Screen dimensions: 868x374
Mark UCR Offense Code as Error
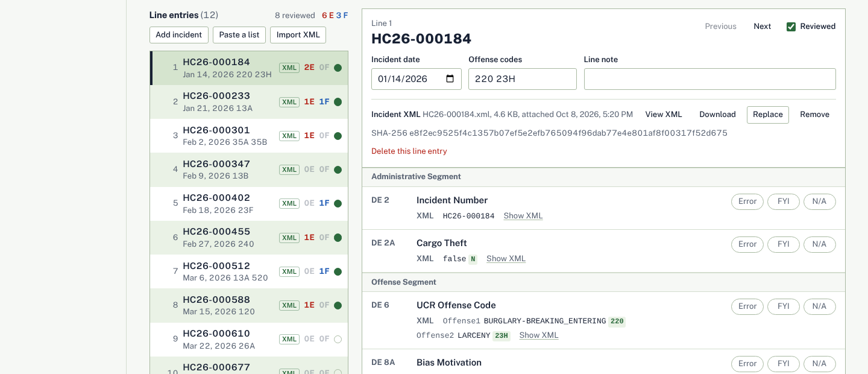[x=747, y=306]
